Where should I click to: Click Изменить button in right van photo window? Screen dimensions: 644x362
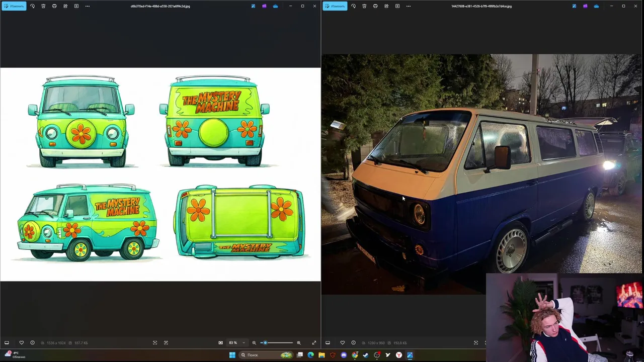tap(335, 6)
